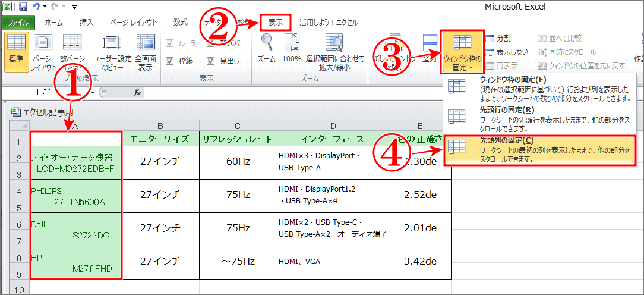Toggle the 見出し headings checkbox
This screenshot has height=295, width=644.
(210, 61)
